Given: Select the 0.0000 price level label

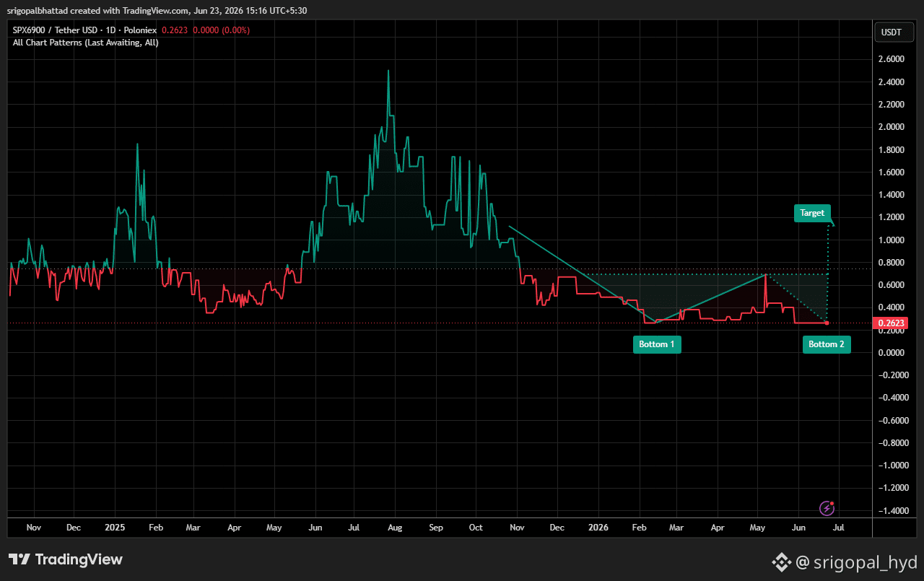Looking at the screenshot, I should tap(892, 353).
